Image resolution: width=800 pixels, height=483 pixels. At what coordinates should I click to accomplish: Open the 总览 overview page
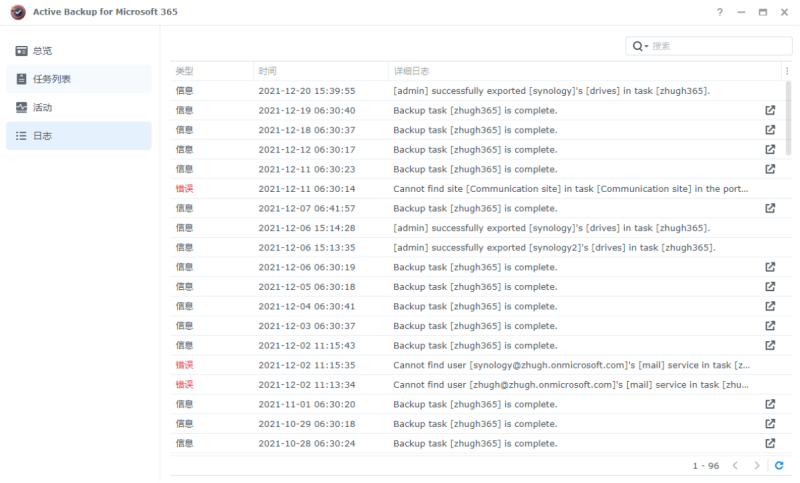[79, 50]
